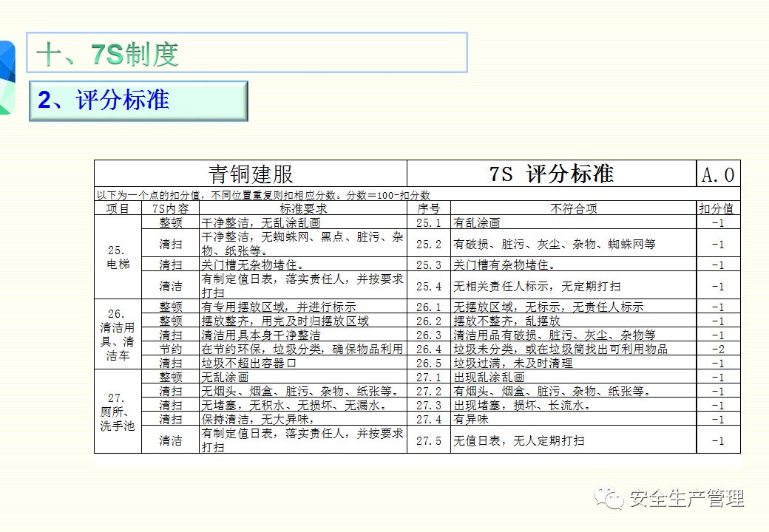Select serial number 26.5
Screen dimensions: 769x532
pyautogui.click(x=429, y=363)
